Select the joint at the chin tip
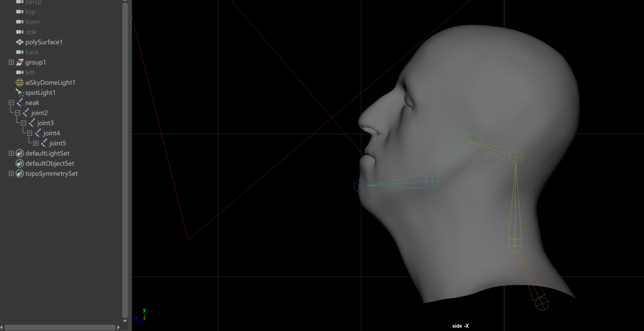The width and height of the screenshot is (644, 331). point(360,186)
